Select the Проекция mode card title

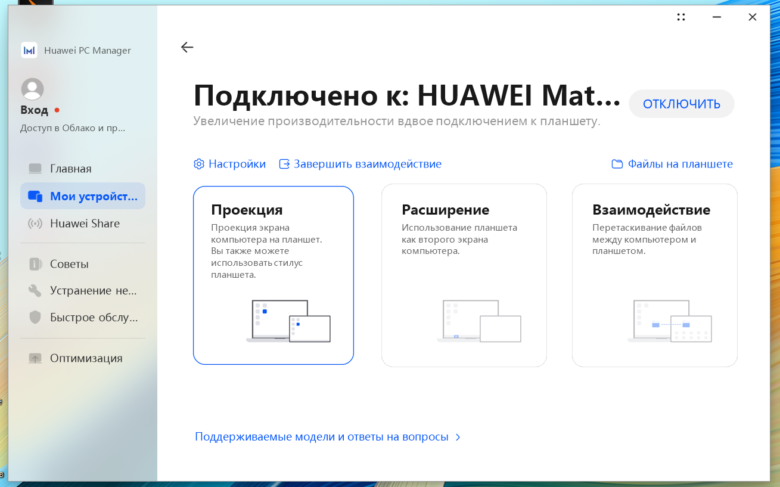(x=247, y=210)
